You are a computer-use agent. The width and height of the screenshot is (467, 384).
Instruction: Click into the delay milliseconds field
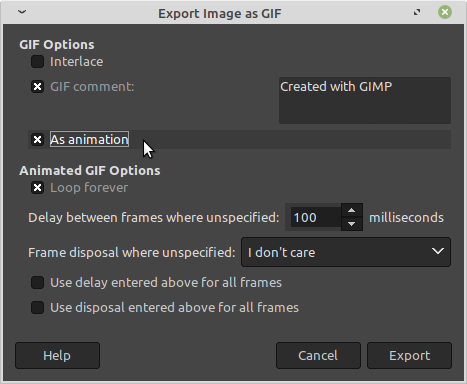pyautogui.click(x=315, y=217)
